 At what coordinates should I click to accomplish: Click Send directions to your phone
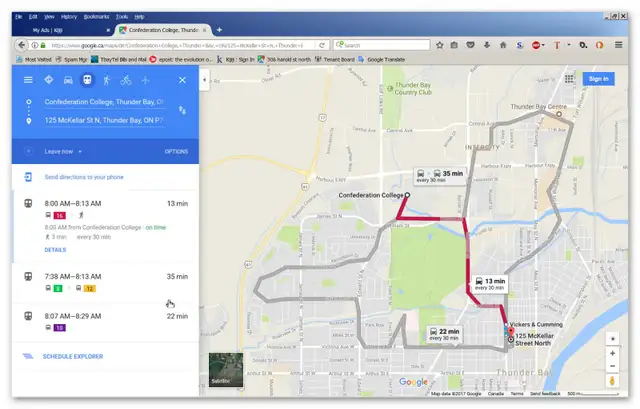tap(84, 177)
